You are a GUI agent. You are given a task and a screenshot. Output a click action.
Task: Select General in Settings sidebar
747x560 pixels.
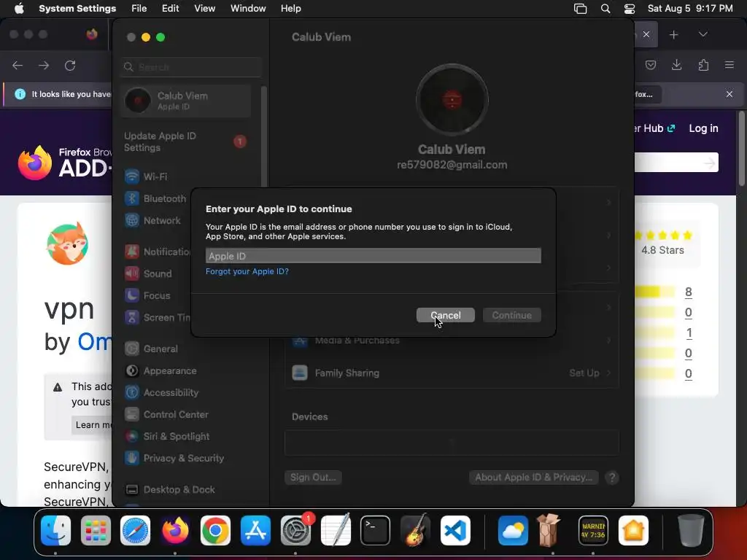186,349
